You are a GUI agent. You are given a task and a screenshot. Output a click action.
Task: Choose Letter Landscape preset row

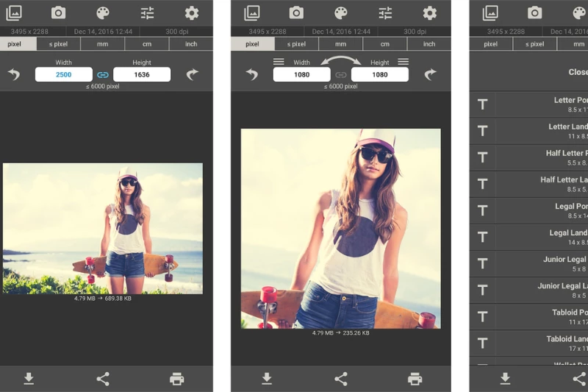[x=528, y=131]
